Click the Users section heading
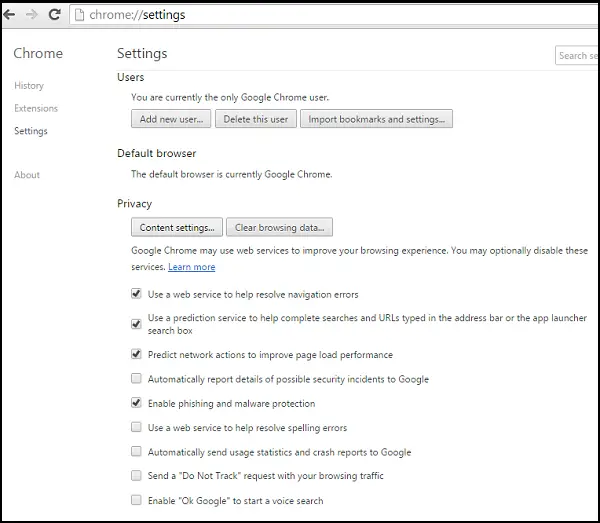Screen dimensions: 600x523 (130, 77)
